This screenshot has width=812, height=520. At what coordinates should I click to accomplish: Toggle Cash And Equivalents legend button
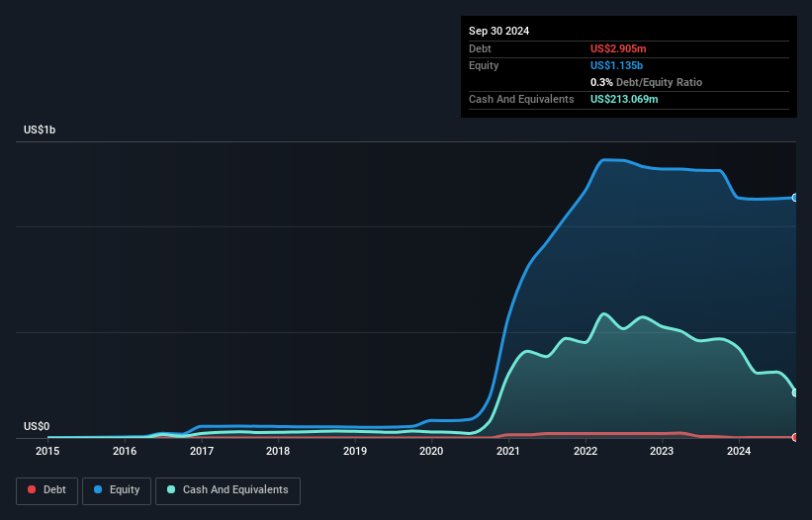[227, 490]
